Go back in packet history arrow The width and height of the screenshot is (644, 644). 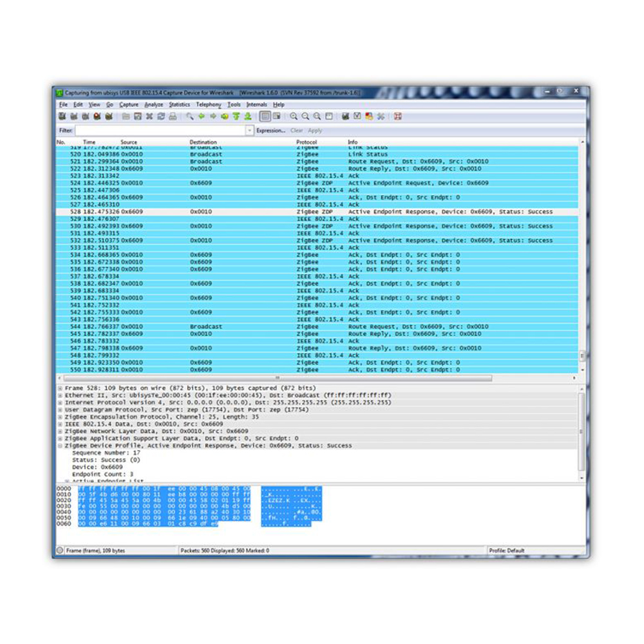(201, 117)
